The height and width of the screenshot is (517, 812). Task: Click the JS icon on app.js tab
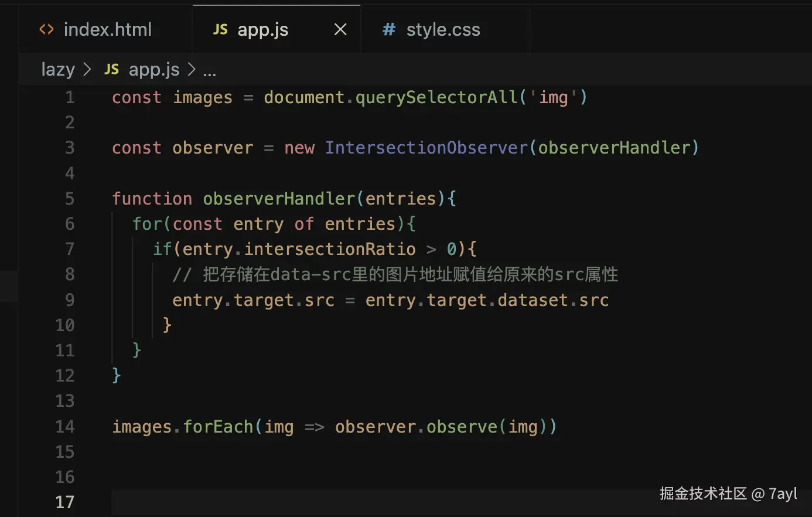click(x=220, y=29)
